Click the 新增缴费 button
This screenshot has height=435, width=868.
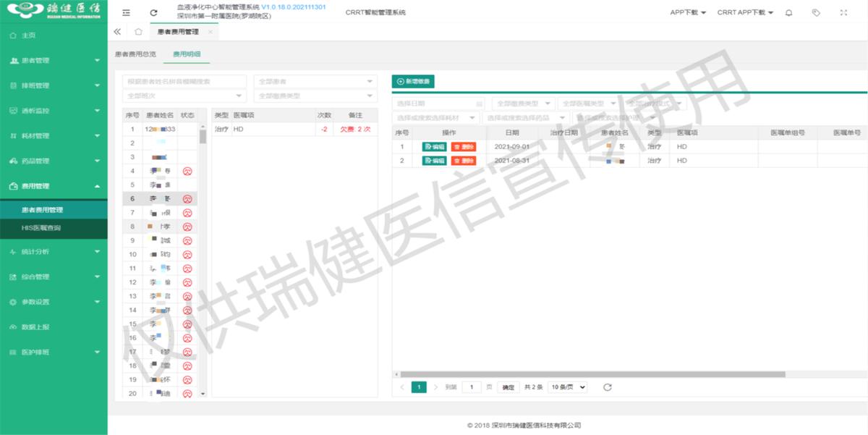414,82
